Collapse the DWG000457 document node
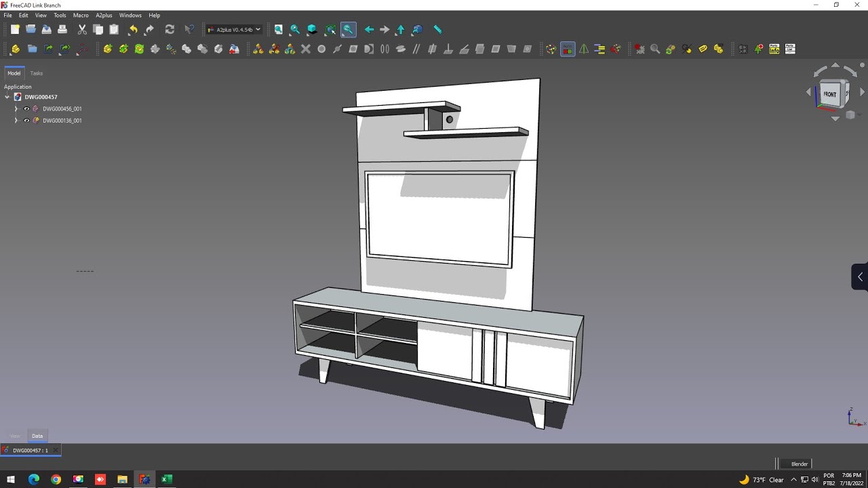The width and height of the screenshot is (868, 488). [7, 97]
